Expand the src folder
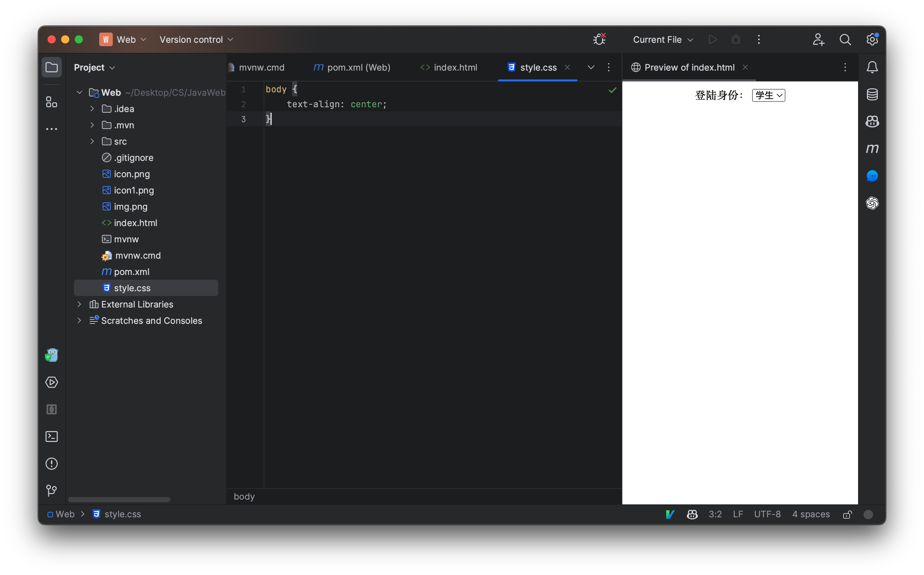Screen dimensions: 924x575 (92, 141)
